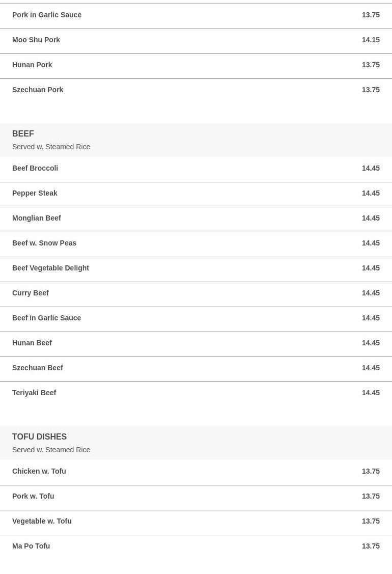Open Beef in Garlic Sauce item
The image size is (392, 574).
[196, 319]
